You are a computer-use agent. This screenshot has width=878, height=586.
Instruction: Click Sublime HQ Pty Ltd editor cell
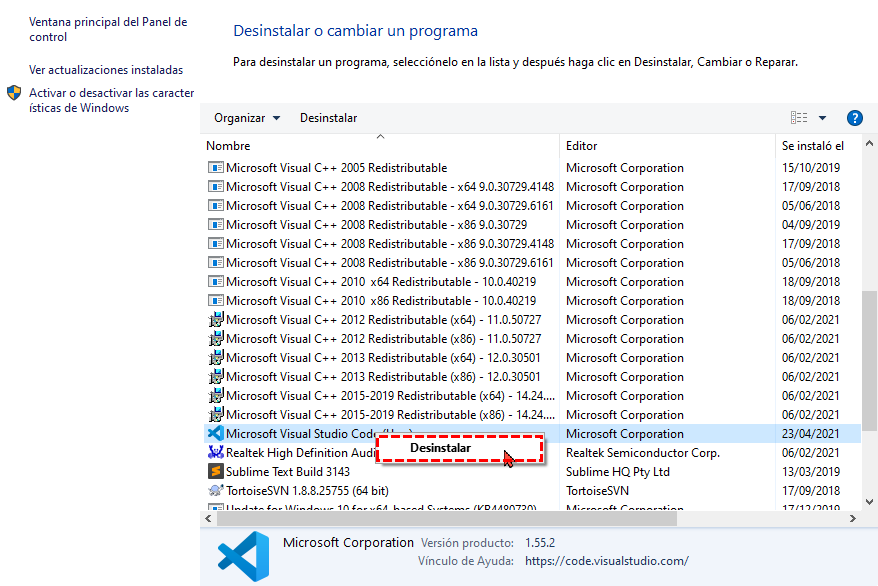[618, 472]
